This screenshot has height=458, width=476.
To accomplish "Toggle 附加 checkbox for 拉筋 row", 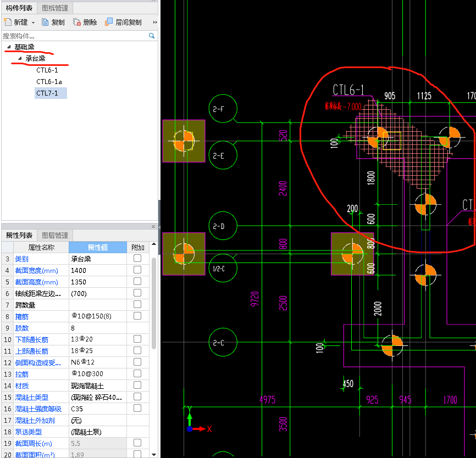I will click(137, 373).
